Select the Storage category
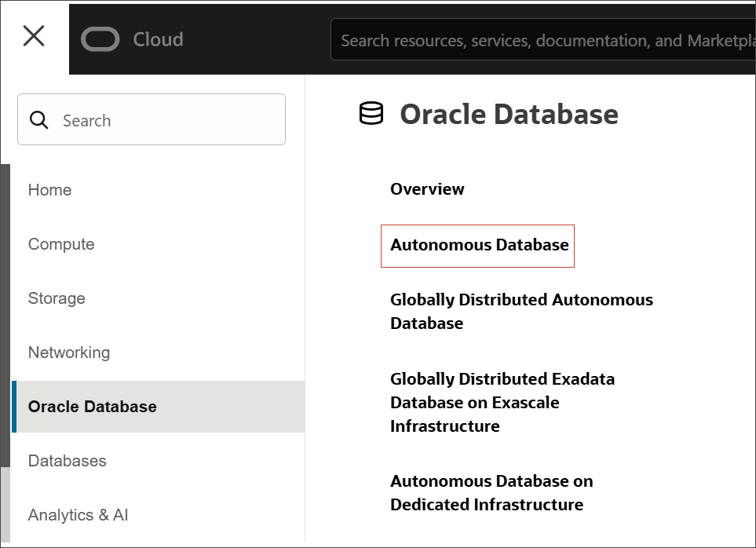Image resolution: width=756 pixels, height=548 pixels. click(57, 298)
